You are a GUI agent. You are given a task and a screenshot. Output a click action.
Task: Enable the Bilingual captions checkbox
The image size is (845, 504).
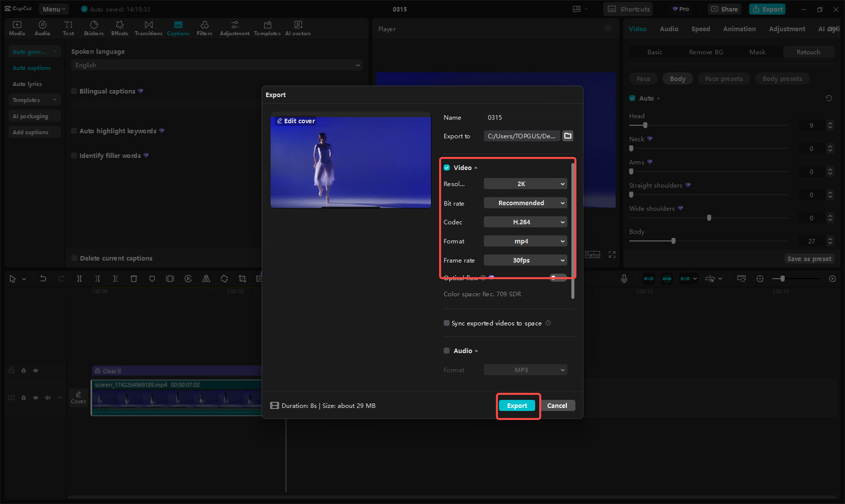tap(73, 91)
